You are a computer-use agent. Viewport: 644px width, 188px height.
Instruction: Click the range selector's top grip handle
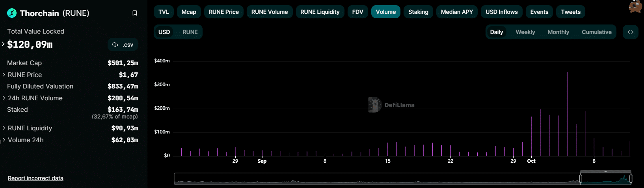pos(606,172)
